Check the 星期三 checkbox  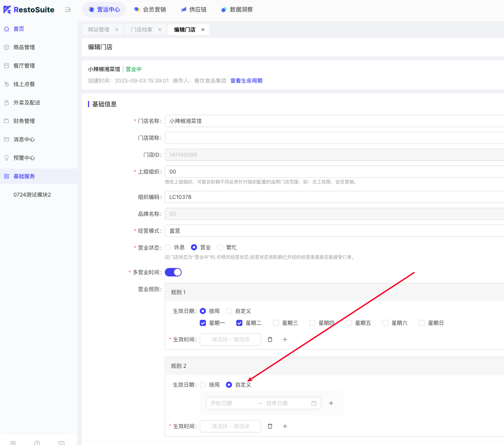point(276,323)
